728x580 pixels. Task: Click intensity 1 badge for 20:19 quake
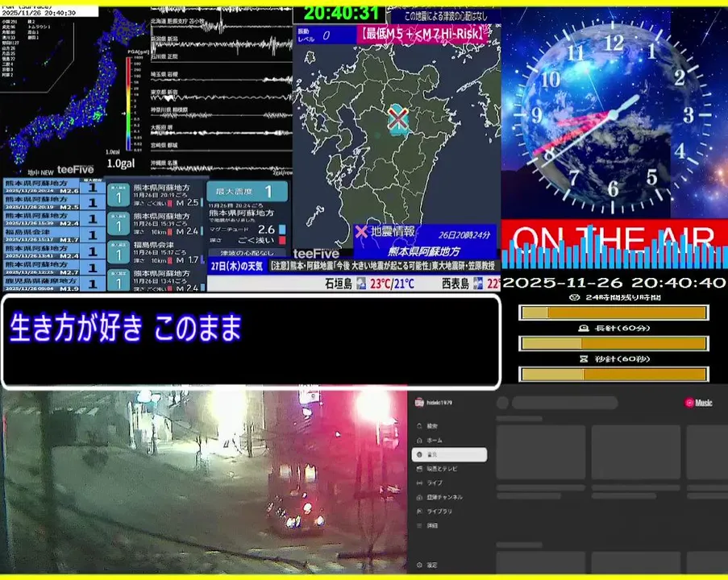click(119, 196)
